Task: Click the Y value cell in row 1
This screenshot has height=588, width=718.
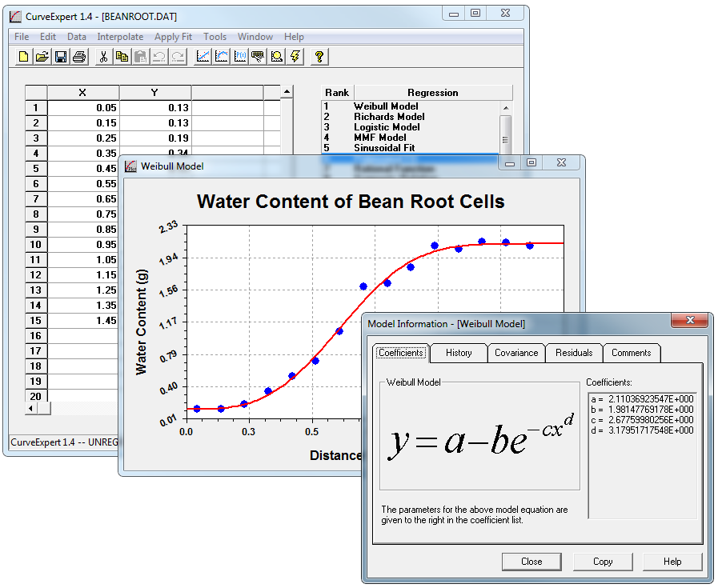Action: (x=155, y=108)
